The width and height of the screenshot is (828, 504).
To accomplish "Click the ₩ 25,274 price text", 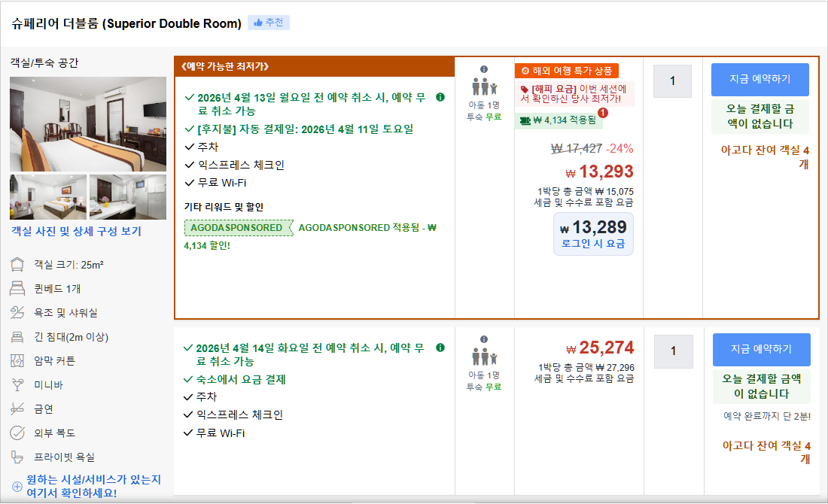I will [599, 348].
